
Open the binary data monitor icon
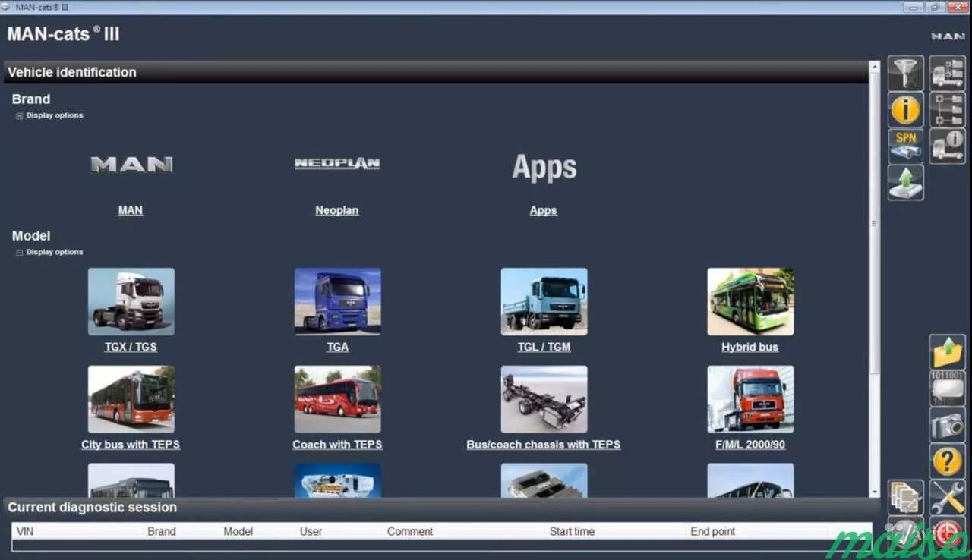coord(948,389)
